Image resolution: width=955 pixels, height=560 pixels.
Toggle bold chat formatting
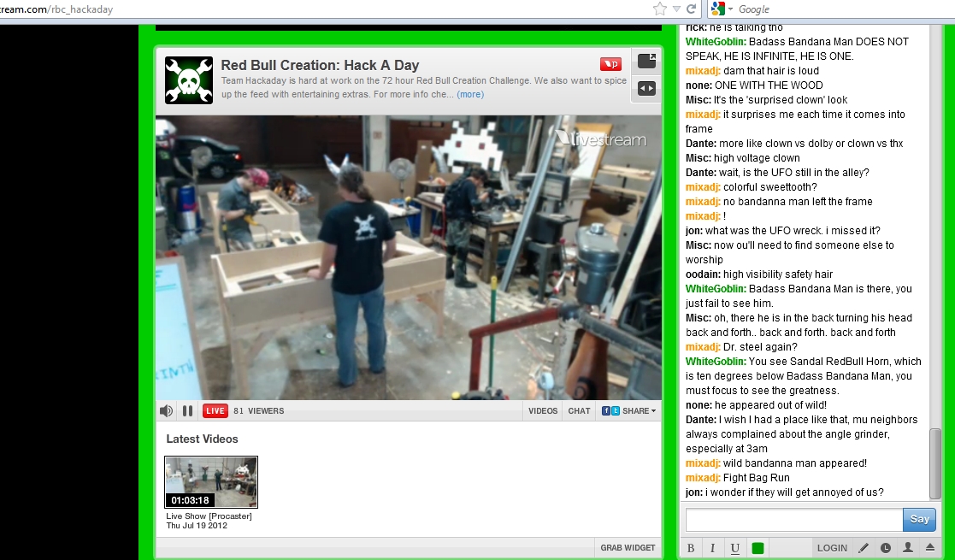pyautogui.click(x=691, y=548)
